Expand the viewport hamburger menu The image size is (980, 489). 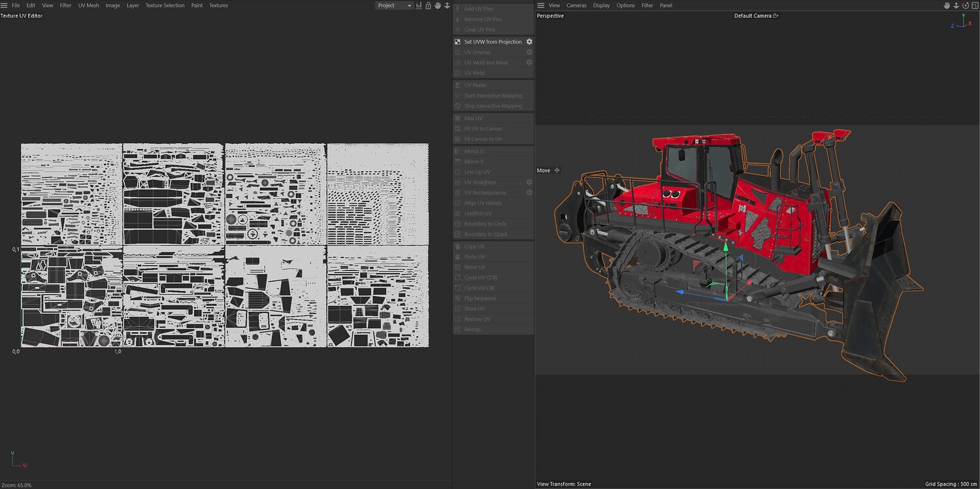[x=540, y=5]
